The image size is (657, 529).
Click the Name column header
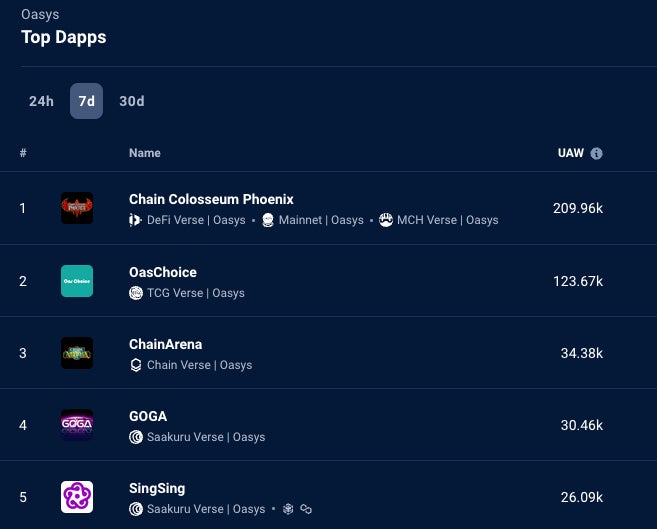tap(144, 153)
